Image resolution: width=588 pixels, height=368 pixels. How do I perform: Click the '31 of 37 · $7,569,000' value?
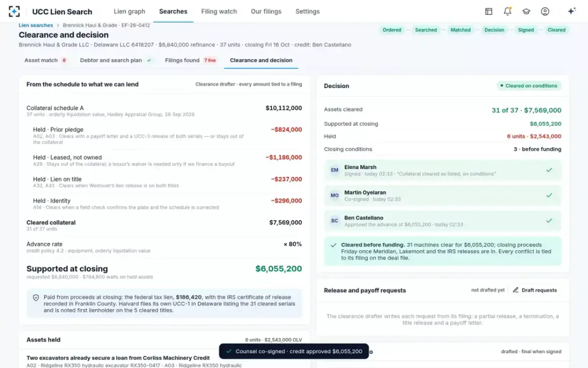coord(526,110)
